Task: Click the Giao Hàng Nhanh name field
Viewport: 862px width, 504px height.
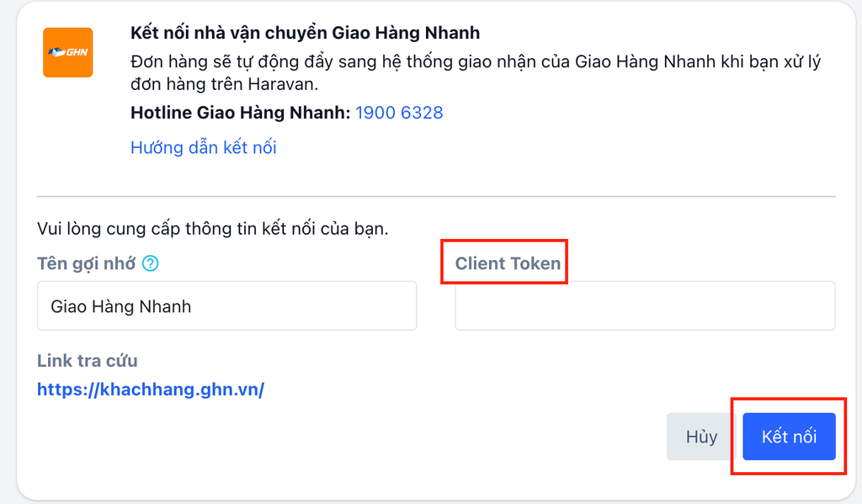Action: coord(226,305)
